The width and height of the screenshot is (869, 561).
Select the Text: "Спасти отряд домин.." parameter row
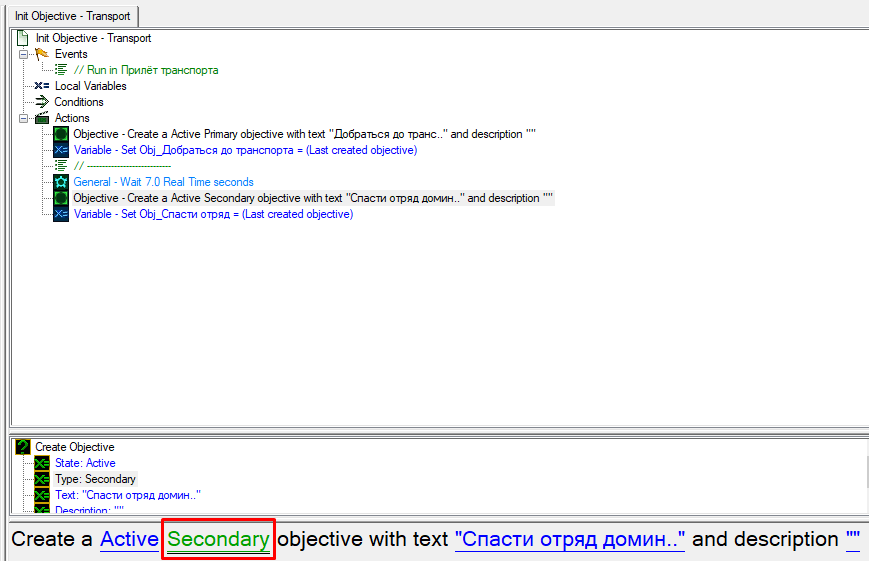(128, 495)
